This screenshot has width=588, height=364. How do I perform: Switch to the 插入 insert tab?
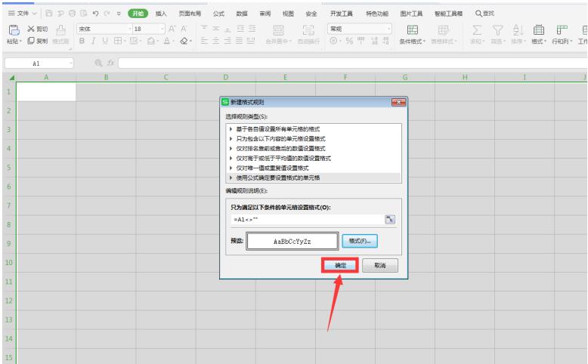coord(161,14)
